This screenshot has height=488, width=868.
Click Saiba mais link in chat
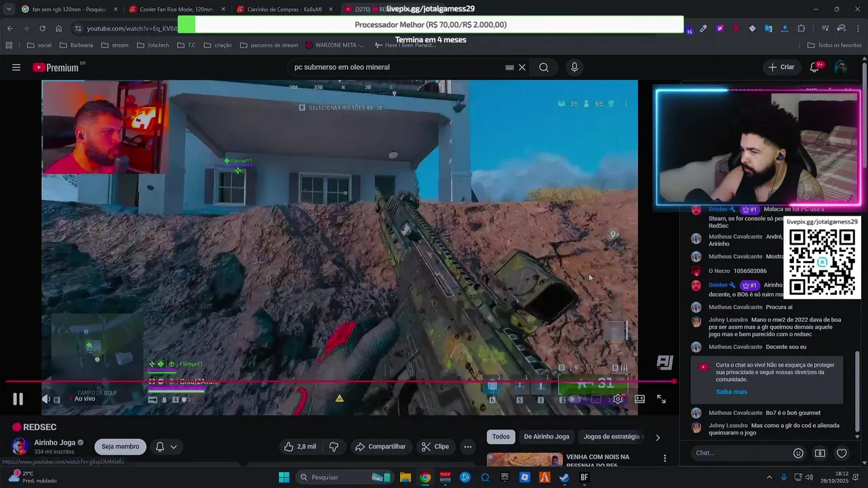pos(731,392)
